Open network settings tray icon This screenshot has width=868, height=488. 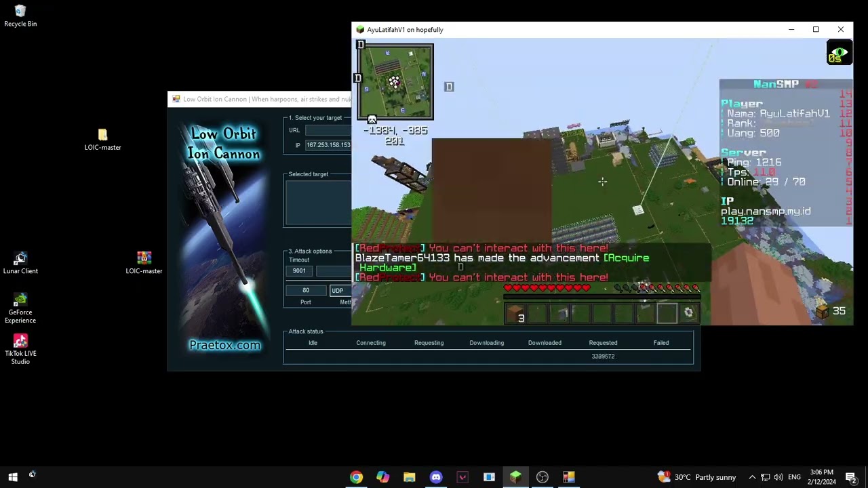(x=765, y=477)
